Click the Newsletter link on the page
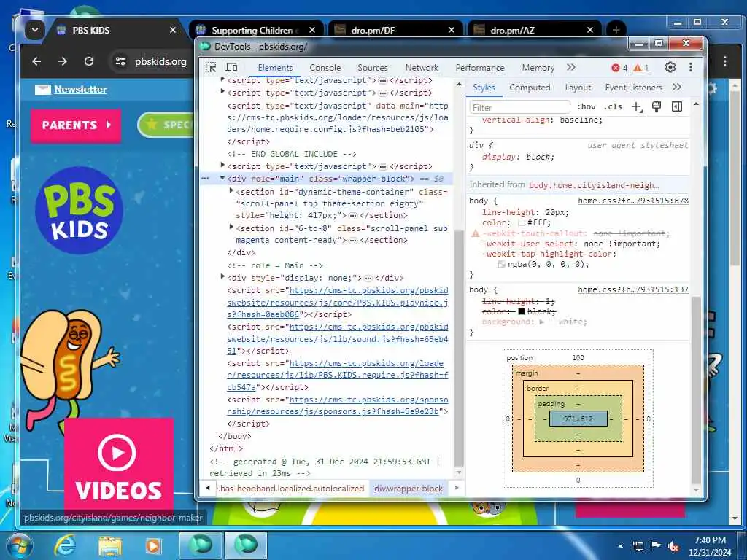This screenshot has height=560, width=747. pos(80,89)
